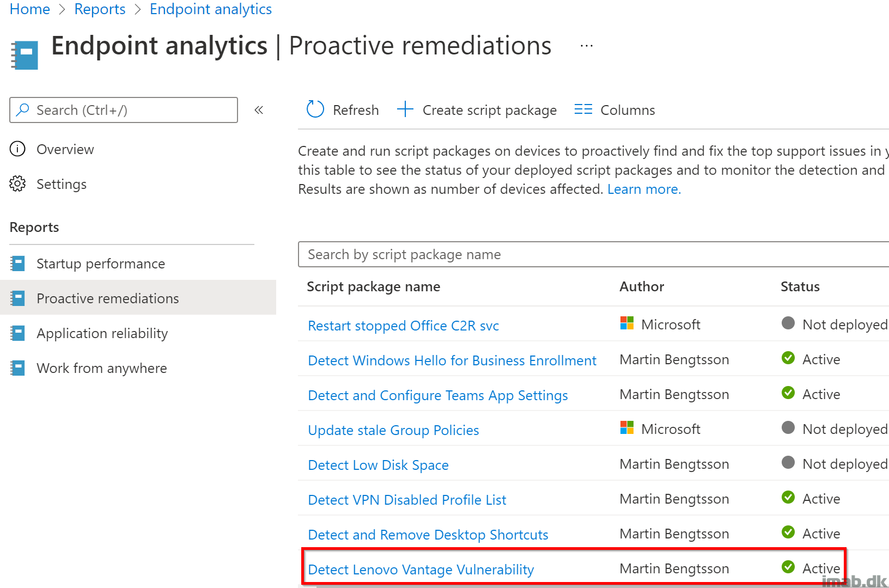Viewport: 889px width, 588px height.
Task: Select Overview in the sidebar
Action: pyautogui.click(x=65, y=149)
